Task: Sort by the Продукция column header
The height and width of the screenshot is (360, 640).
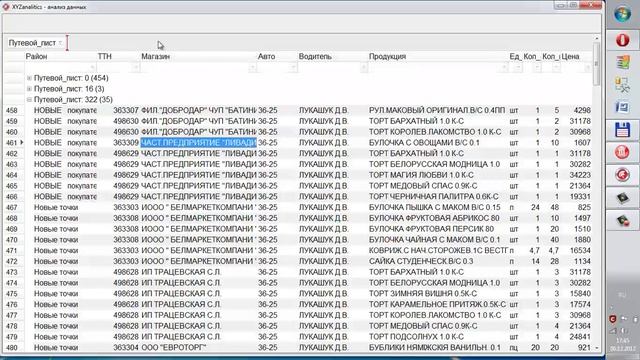Action: [387, 56]
